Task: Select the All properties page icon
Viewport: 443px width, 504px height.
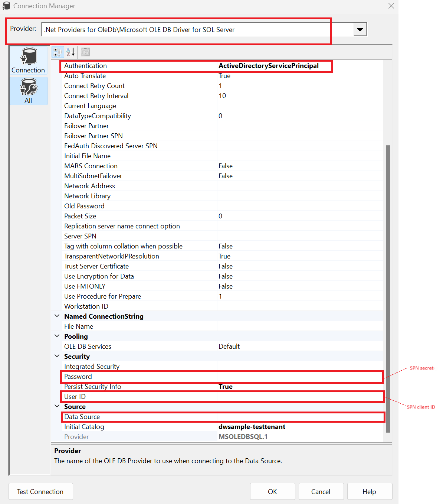Action: (28, 91)
